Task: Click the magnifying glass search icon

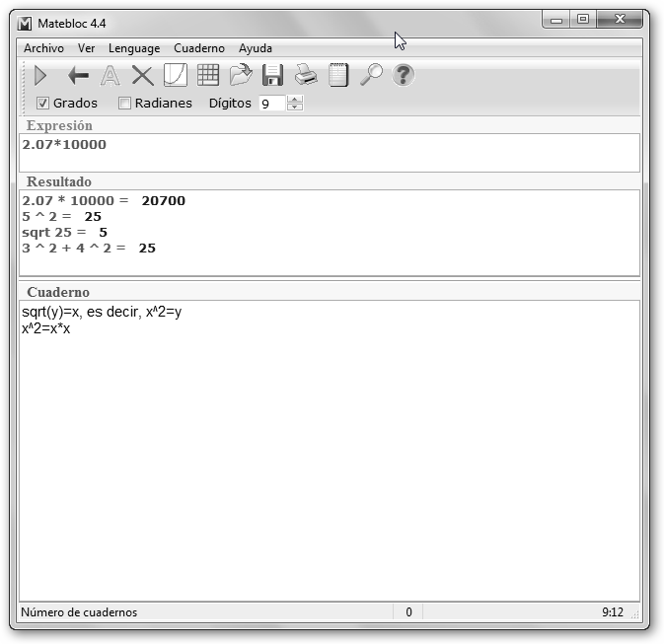Action: click(371, 75)
